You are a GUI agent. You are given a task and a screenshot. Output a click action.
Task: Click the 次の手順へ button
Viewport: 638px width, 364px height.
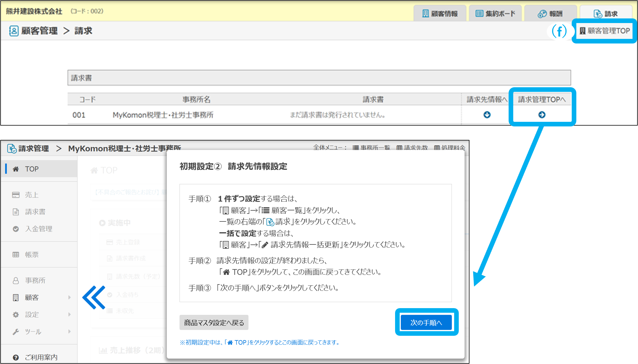[x=426, y=323]
